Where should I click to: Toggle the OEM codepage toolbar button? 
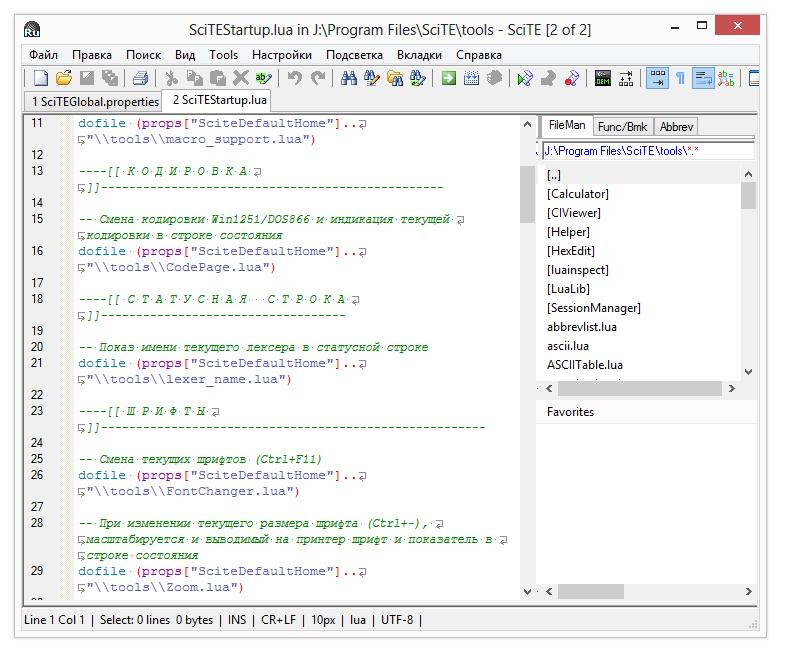603,78
